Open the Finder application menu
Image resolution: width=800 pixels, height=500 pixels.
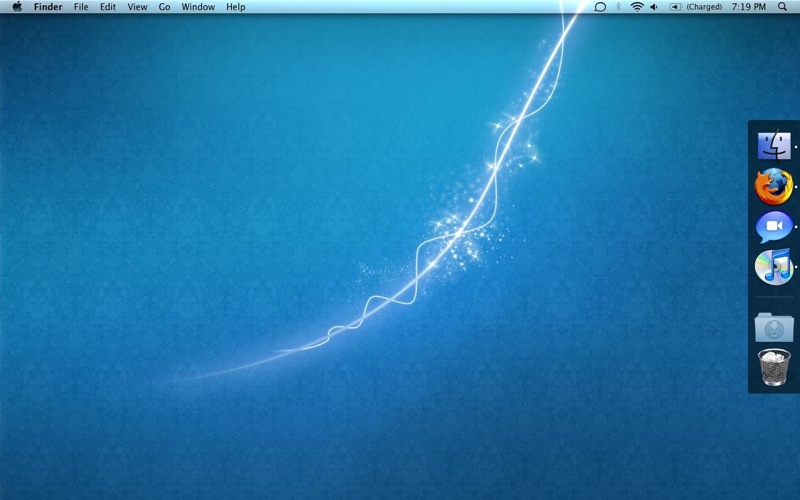[48, 7]
